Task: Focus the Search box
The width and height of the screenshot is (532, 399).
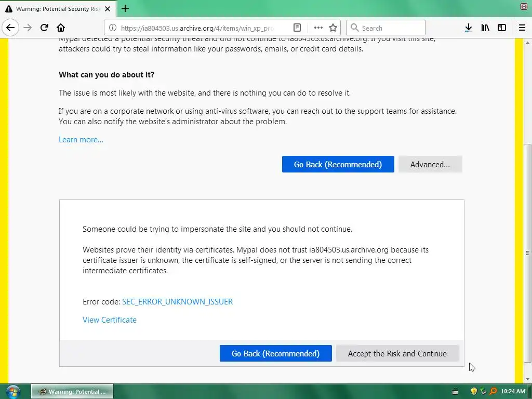Action: [385, 28]
